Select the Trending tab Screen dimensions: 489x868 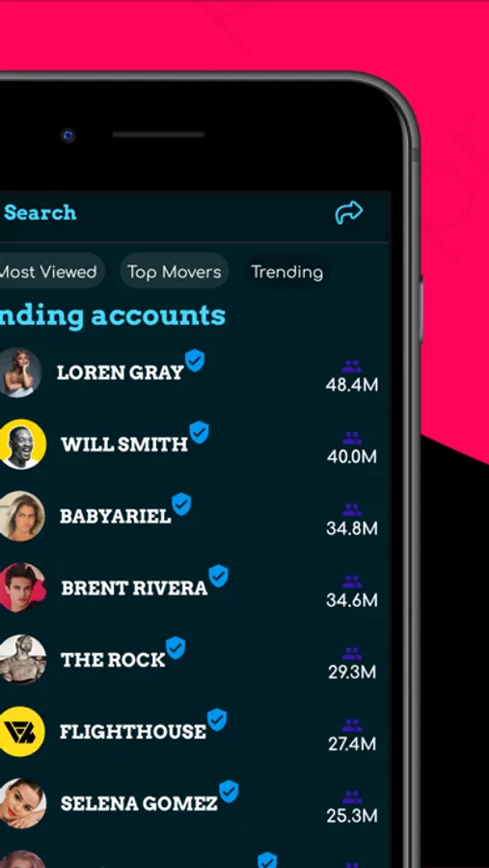[286, 272]
